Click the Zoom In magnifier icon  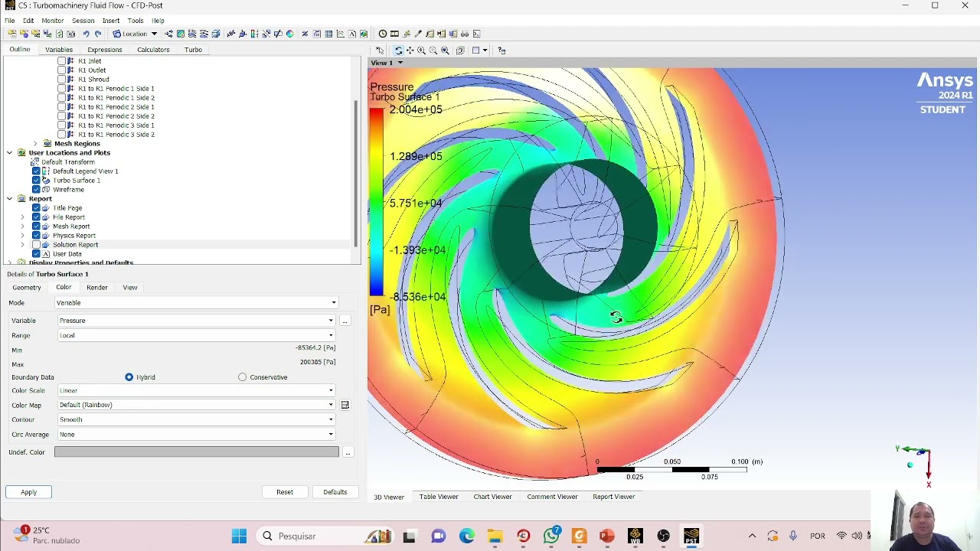point(421,51)
